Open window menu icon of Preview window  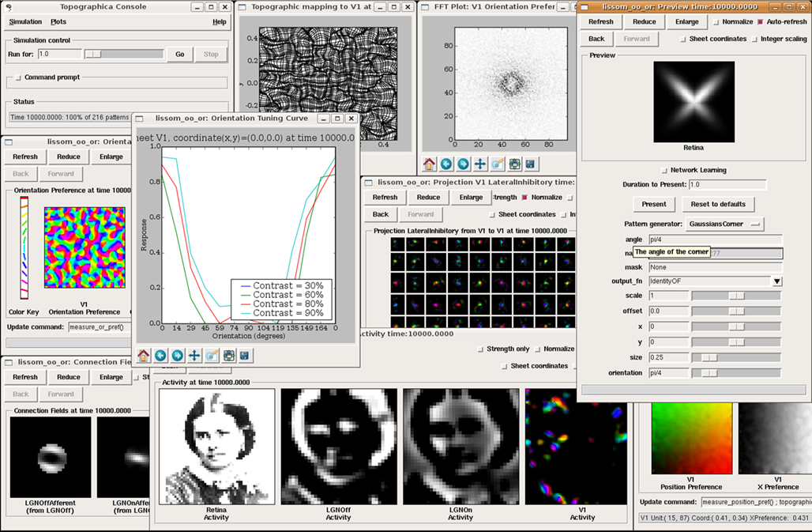tap(585, 7)
